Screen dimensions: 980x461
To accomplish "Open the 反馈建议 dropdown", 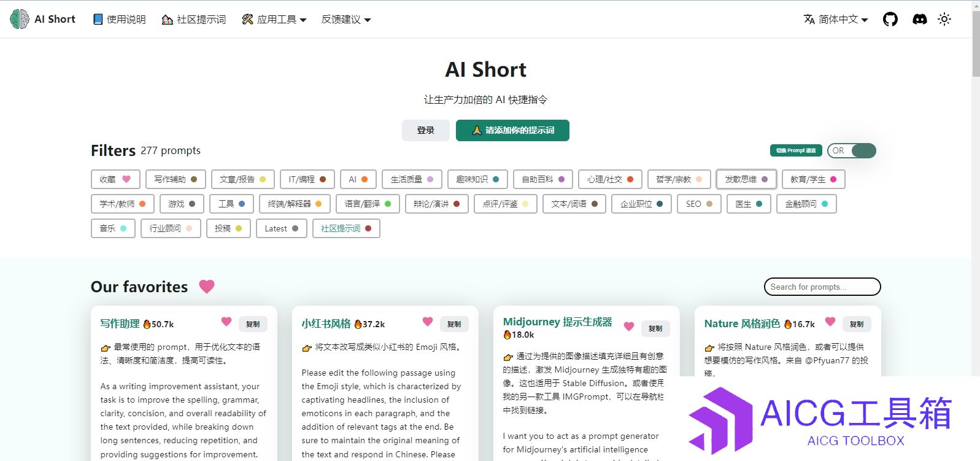I will pyautogui.click(x=346, y=19).
